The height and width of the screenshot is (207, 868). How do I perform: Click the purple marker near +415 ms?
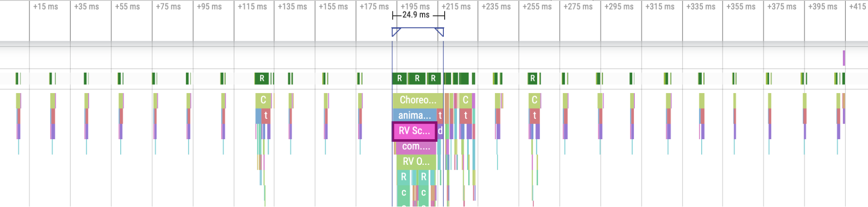pos(844,58)
